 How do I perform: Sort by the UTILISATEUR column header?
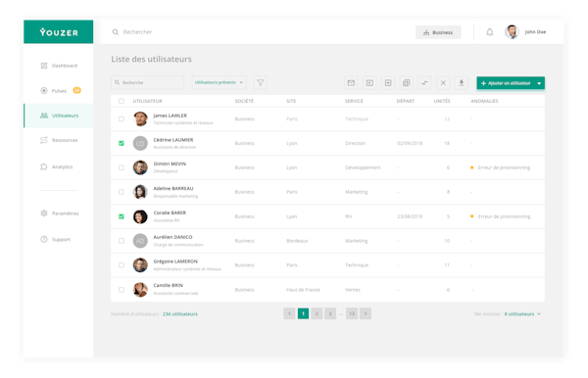coord(147,101)
